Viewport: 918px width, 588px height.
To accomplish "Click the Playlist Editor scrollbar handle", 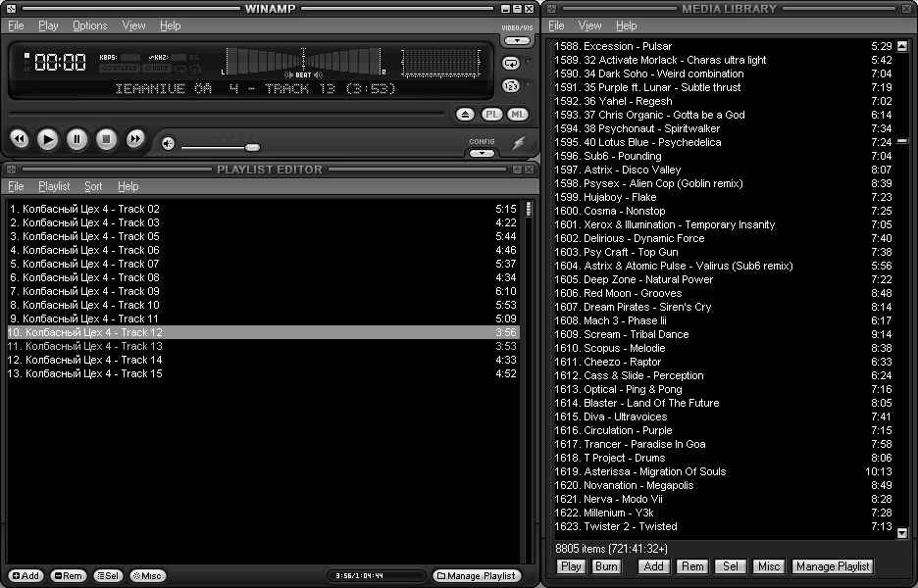I will tap(529, 209).
